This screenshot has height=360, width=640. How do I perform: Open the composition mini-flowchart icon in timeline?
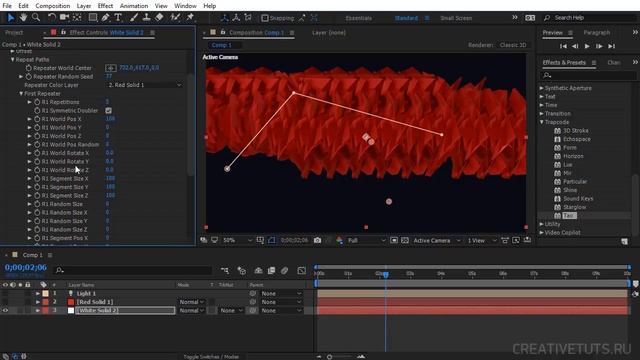[225, 270]
